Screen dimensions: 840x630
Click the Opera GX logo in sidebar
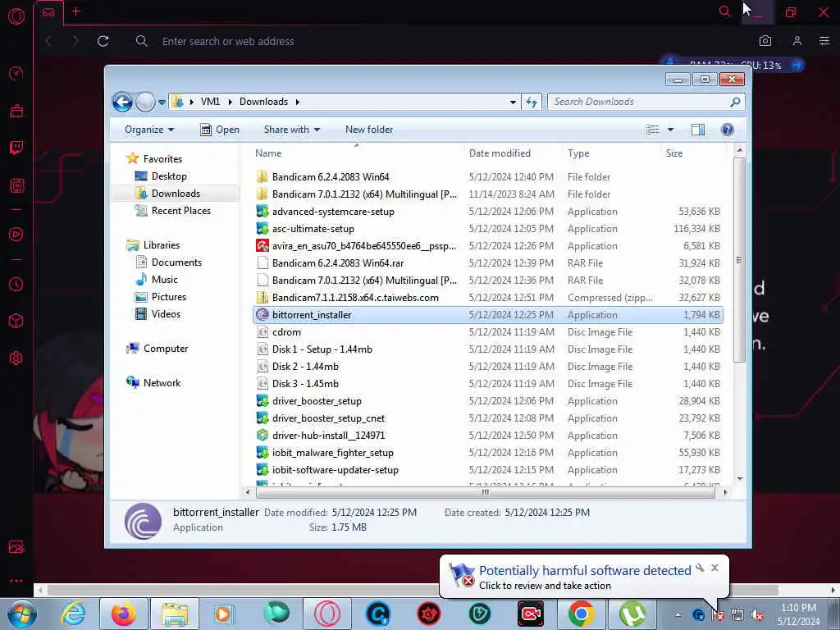pos(16,16)
